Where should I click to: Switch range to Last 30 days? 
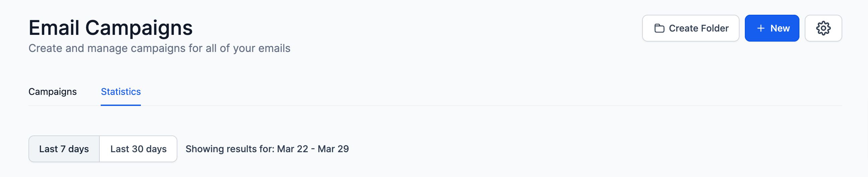[138, 149]
